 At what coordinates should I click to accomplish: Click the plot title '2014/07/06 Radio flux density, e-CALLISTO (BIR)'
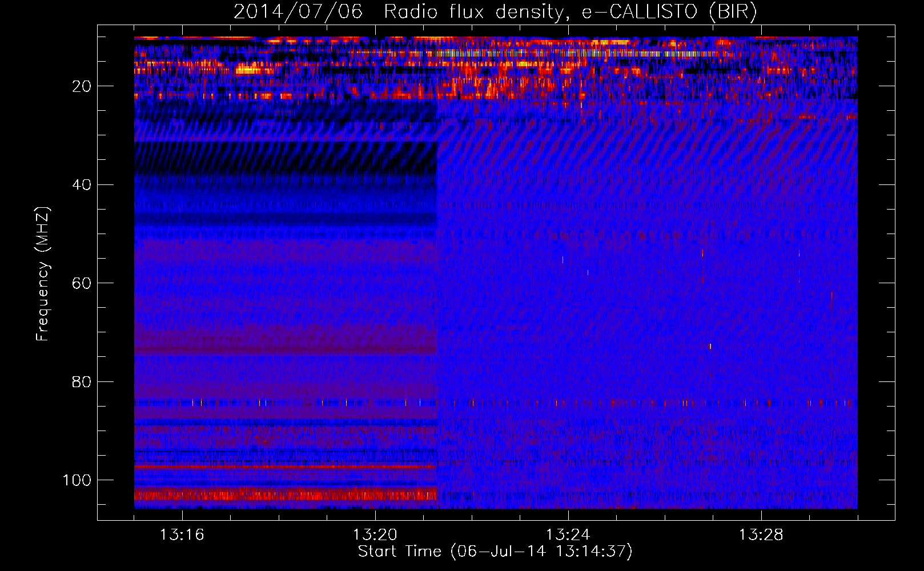(495, 12)
